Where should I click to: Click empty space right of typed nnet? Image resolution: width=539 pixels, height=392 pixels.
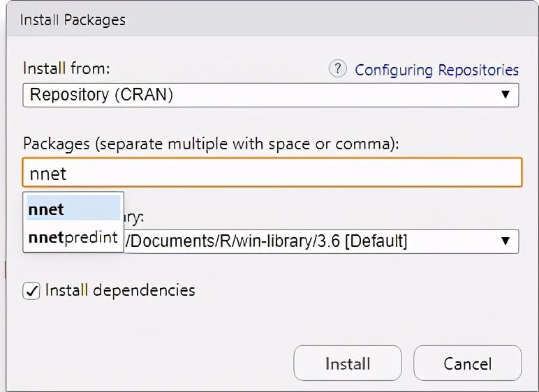293,173
